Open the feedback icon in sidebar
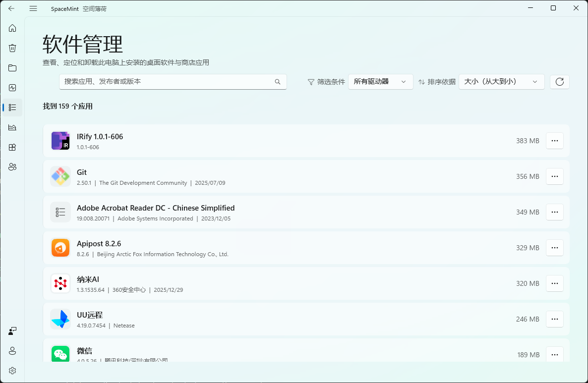This screenshot has height=383, width=588. click(x=12, y=331)
